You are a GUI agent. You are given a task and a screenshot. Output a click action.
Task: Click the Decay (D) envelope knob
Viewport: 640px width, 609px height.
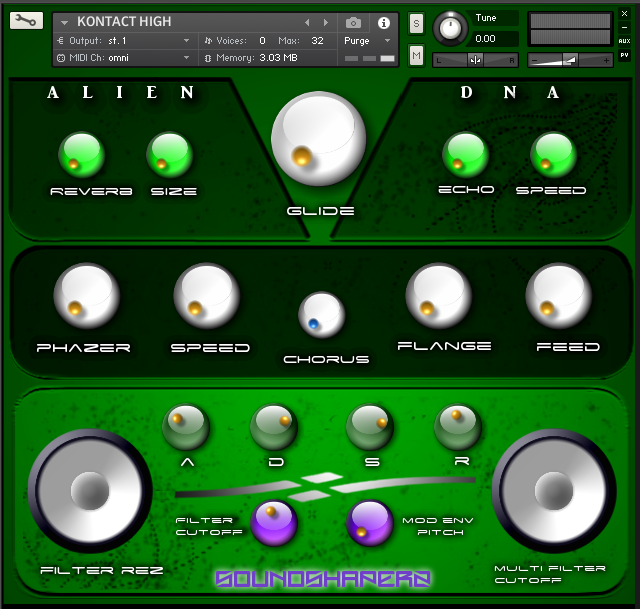274,427
